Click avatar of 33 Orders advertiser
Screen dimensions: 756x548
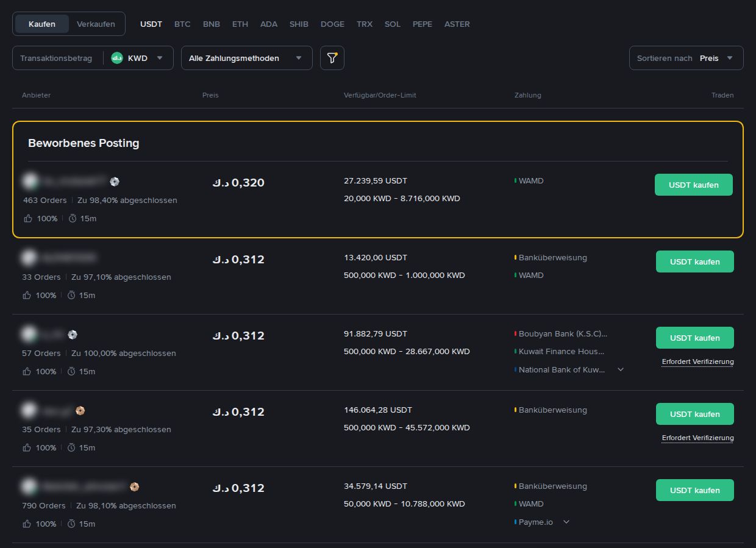click(x=28, y=258)
